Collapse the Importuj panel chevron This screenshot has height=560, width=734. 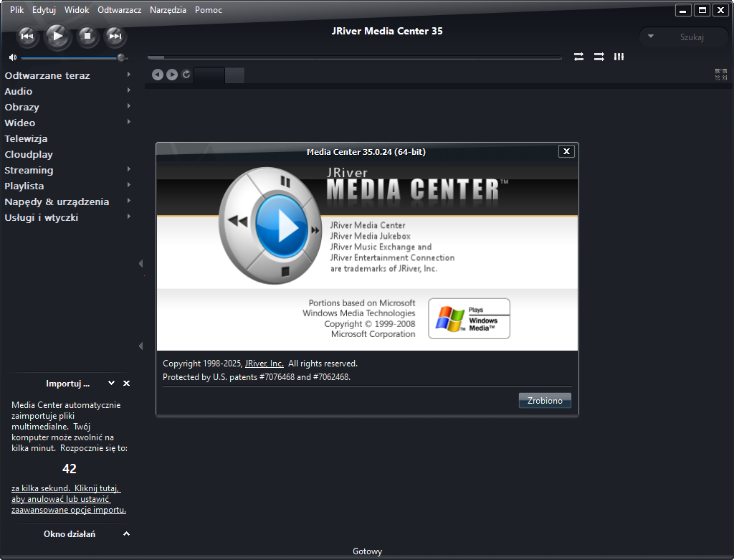pos(111,383)
